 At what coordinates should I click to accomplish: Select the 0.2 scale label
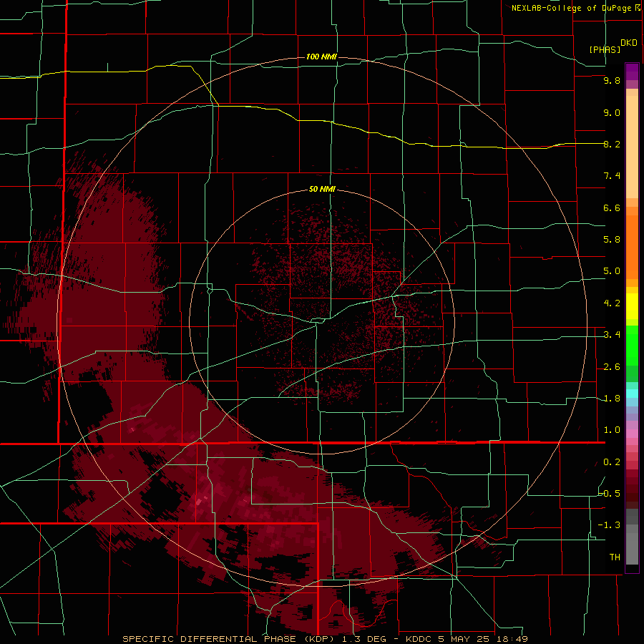612,462
